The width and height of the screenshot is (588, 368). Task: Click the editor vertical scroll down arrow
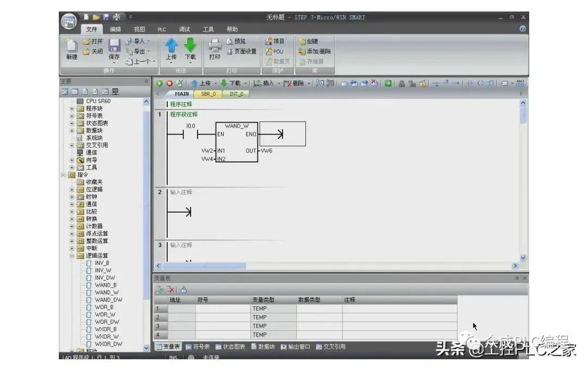tap(523, 258)
